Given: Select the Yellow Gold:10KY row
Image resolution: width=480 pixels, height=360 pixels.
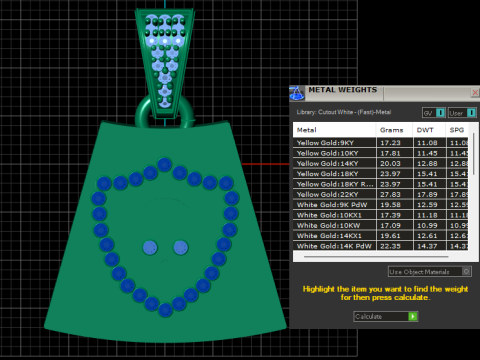Looking at the screenshot, I should (x=381, y=153).
